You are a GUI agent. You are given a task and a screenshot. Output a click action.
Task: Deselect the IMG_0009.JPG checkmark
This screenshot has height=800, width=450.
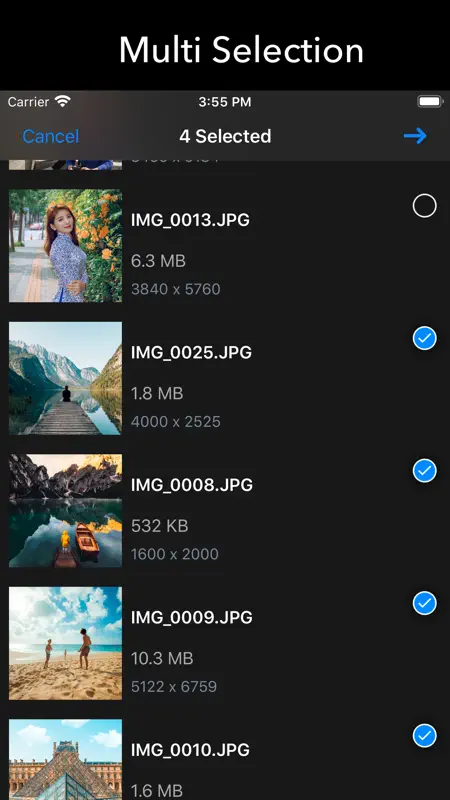pos(424,604)
